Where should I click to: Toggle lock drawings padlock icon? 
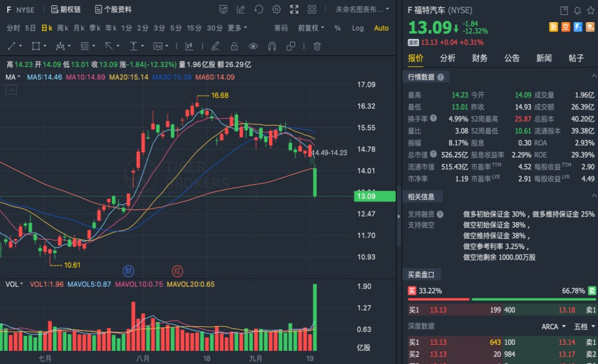point(234,46)
